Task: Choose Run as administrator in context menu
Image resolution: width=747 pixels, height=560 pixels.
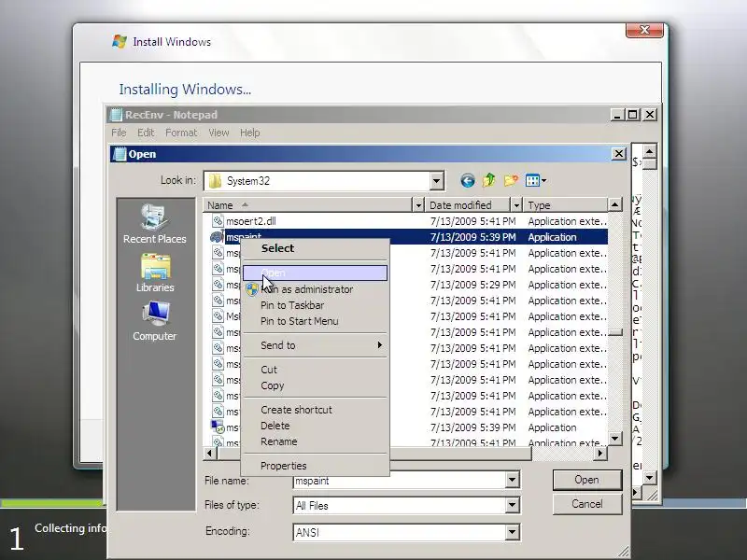Action: 315,289
